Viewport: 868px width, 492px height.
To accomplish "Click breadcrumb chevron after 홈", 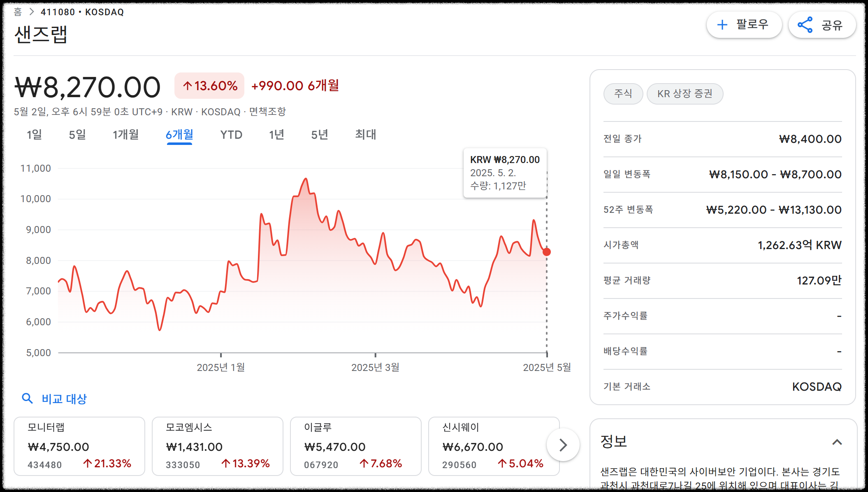I will pyautogui.click(x=32, y=12).
